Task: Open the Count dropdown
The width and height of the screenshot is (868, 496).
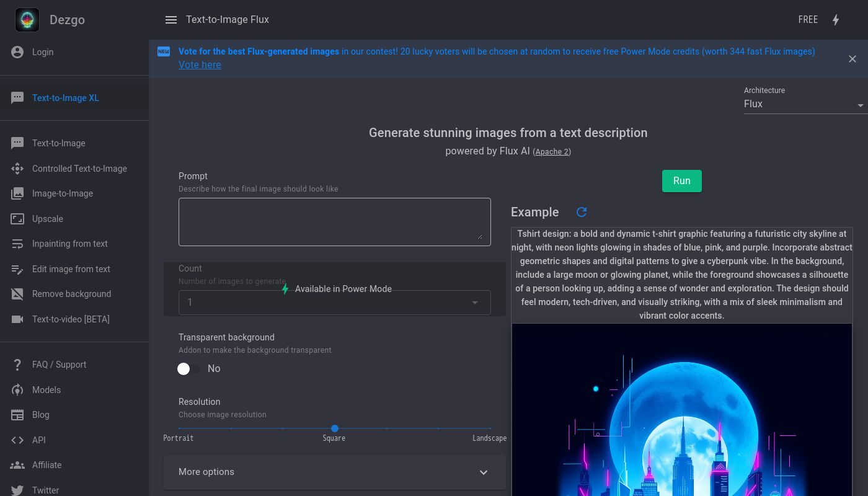Action: point(335,303)
